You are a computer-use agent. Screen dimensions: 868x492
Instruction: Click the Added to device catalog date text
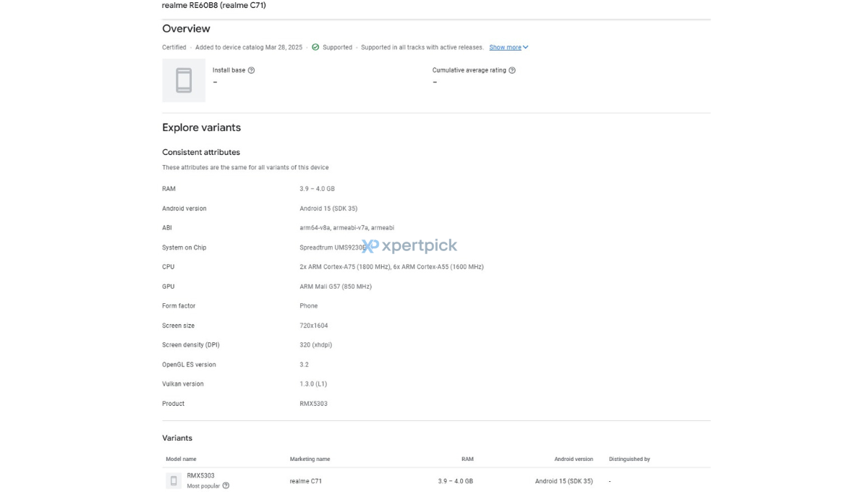point(249,47)
